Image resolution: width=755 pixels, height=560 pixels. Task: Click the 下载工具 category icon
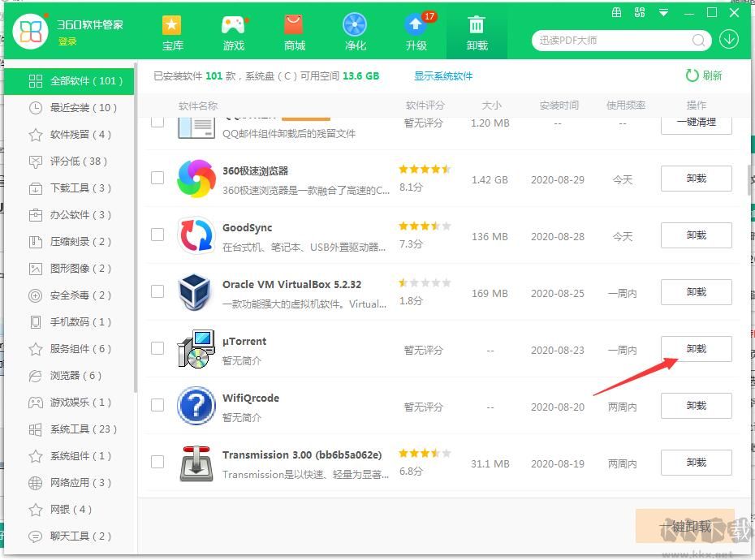click(35, 188)
